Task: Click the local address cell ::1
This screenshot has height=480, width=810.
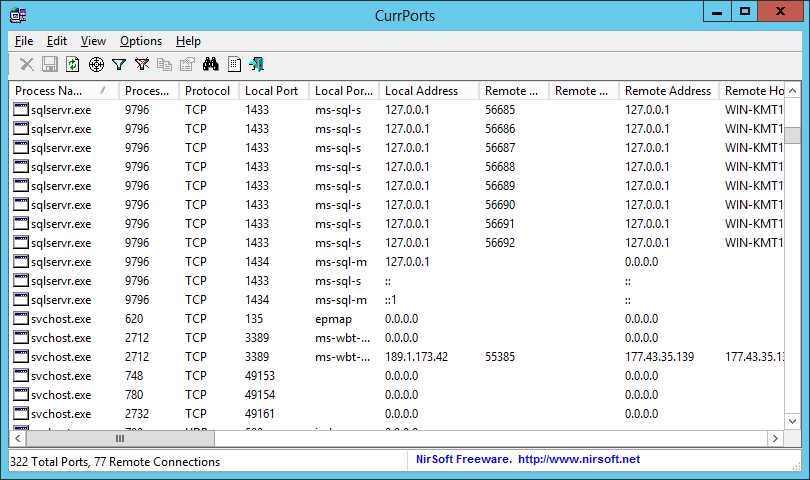Action: pos(390,300)
